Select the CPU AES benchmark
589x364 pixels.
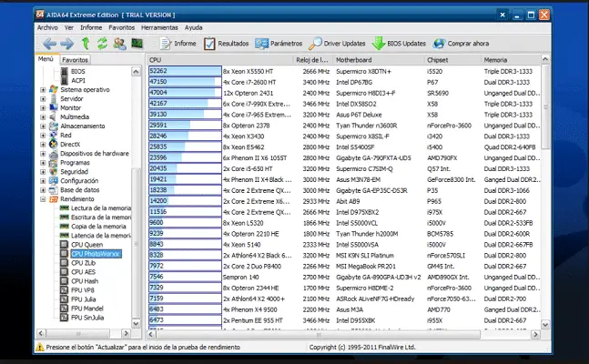pyautogui.click(x=83, y=272)
